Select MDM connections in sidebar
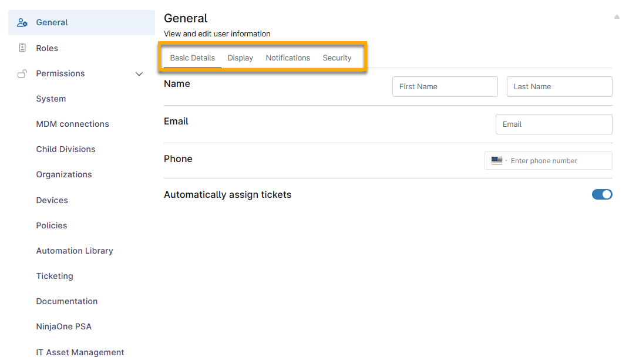The height and width of the screenshot is (364, 629). pos(72,124)
